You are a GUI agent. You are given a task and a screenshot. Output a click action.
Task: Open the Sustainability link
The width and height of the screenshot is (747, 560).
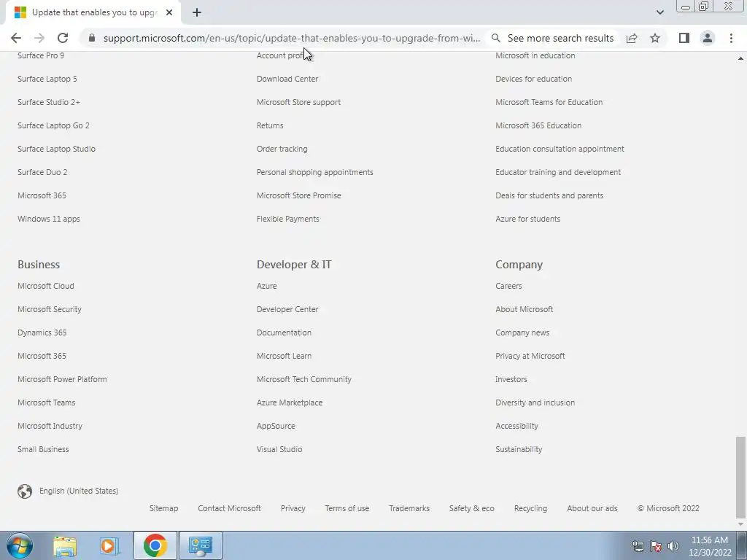[x=519, y=449]
